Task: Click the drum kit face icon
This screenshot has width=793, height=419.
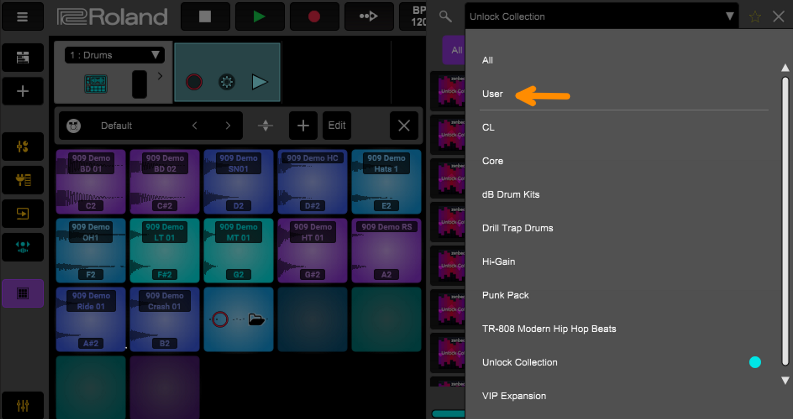Action: click(74, 125)
